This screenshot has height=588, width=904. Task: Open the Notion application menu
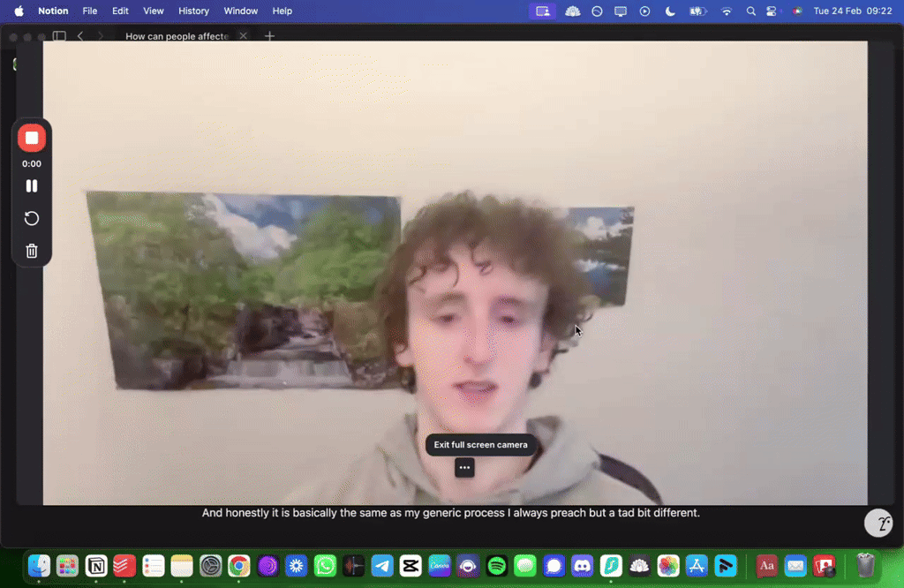[x=53, y=11]
